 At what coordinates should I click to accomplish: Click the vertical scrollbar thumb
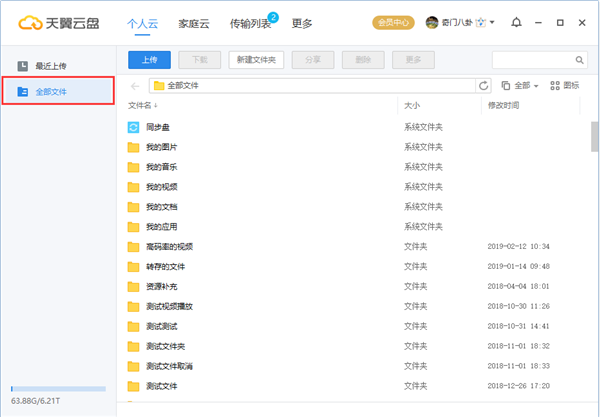tap(594, 137)
